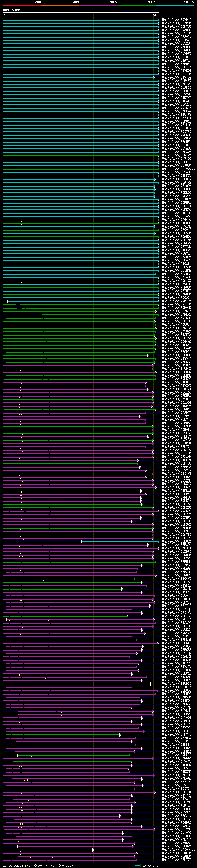Open hit UniRef100_B1XJG1

177,33
